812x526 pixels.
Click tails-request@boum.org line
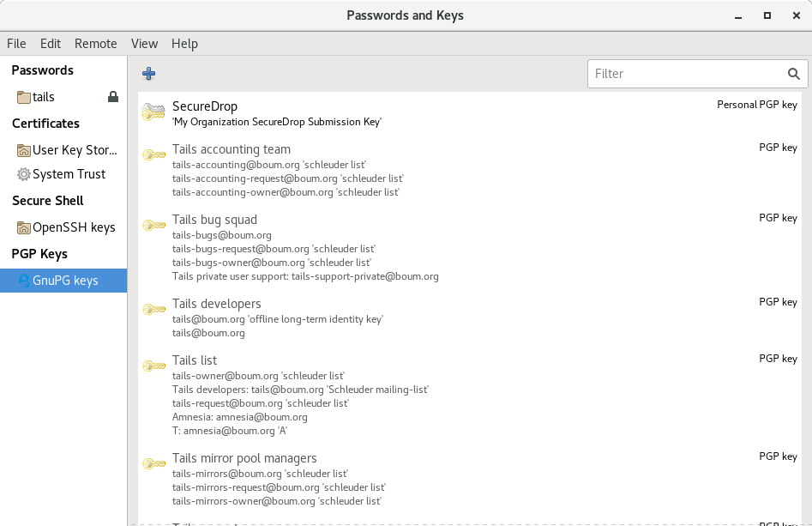(x=261, y=403)
